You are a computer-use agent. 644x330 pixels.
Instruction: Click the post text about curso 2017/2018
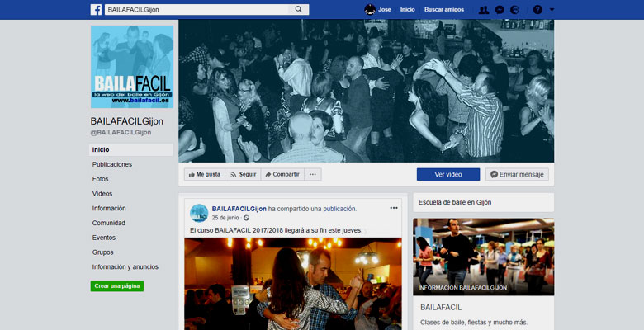276,231
